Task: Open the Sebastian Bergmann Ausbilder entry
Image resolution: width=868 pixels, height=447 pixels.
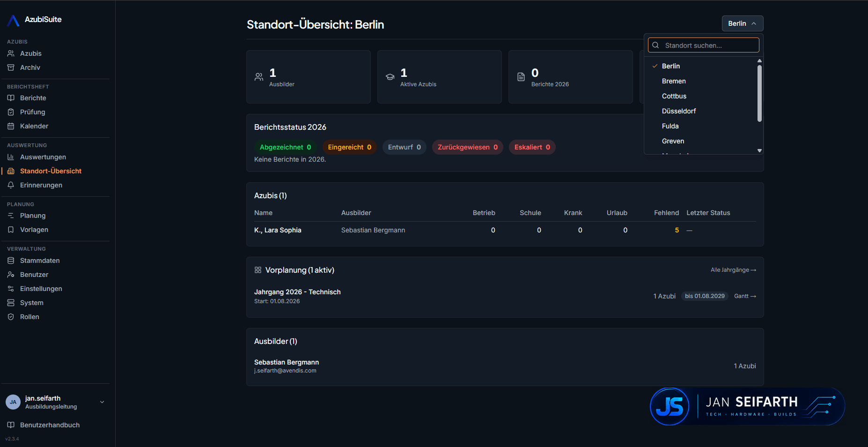Action: point(505,366)
